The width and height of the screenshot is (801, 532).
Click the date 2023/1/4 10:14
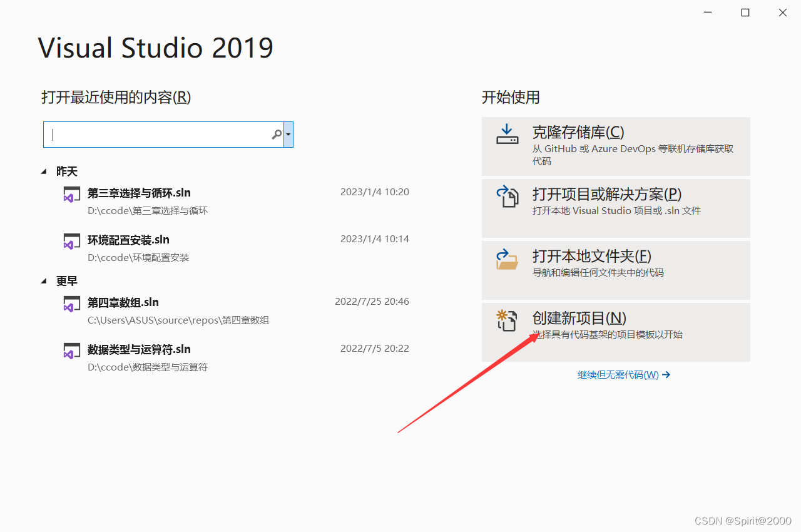pos(375,239)
